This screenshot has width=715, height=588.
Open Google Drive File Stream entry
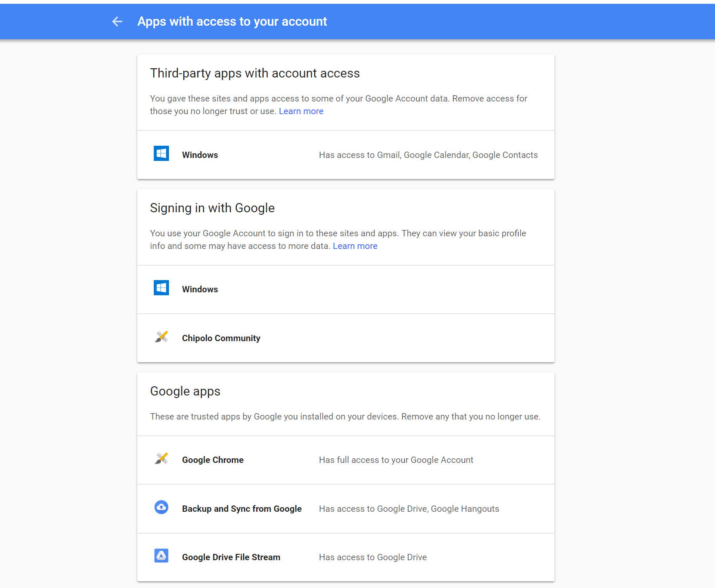(346, 557)
